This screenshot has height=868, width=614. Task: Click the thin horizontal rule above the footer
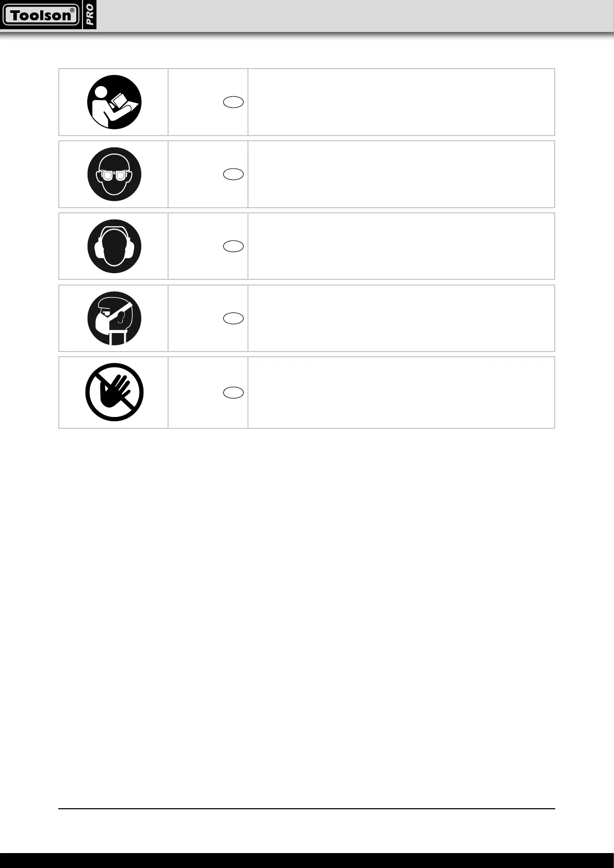(307, 809)
